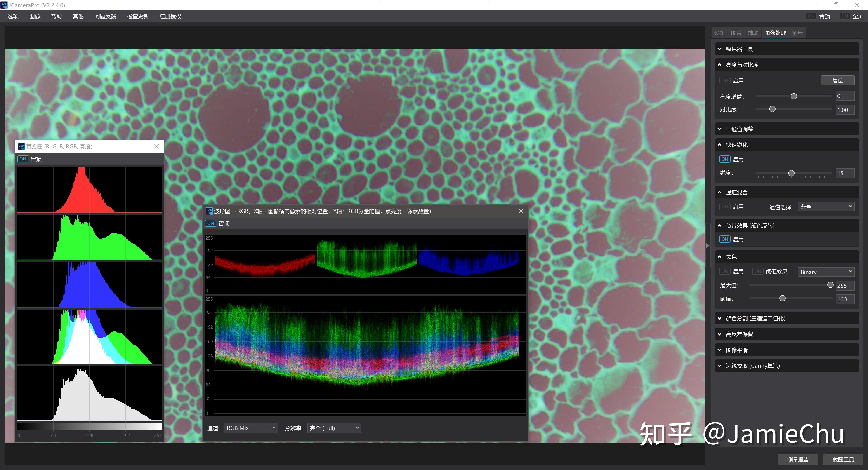Image resolution: width=868 pixels, height=470 pixels.
Task: Click the 截图工具 button
Action: click(843, 460)
